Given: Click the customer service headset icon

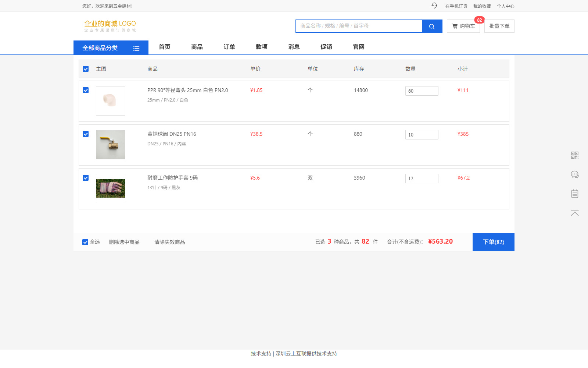Looking at the screenshot, I should pos(434,6).
